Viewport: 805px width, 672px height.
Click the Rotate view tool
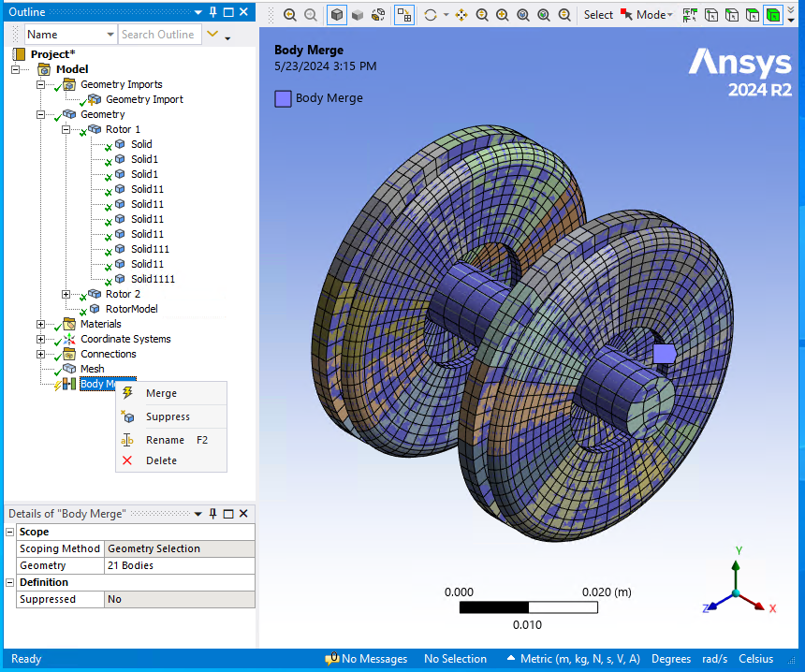pos(430,15)
